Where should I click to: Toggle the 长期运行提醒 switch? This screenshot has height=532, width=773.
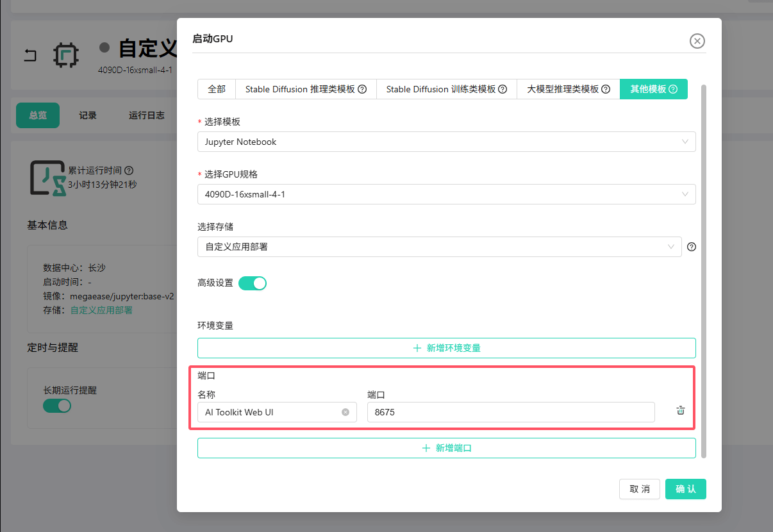(x=57, y=406)
